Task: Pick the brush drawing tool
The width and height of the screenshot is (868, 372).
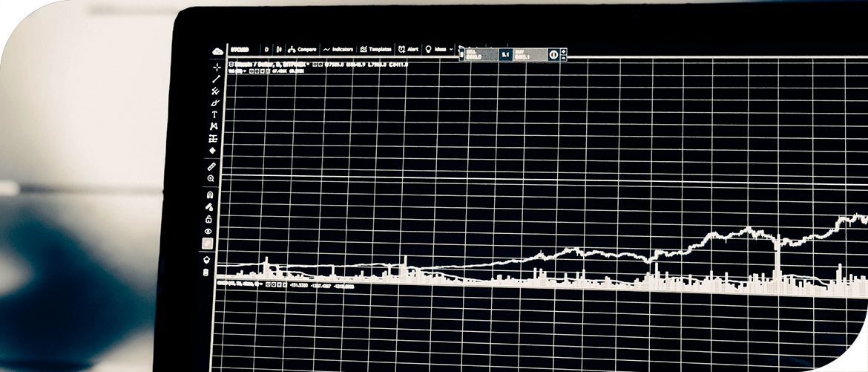Action: (215, 102)
